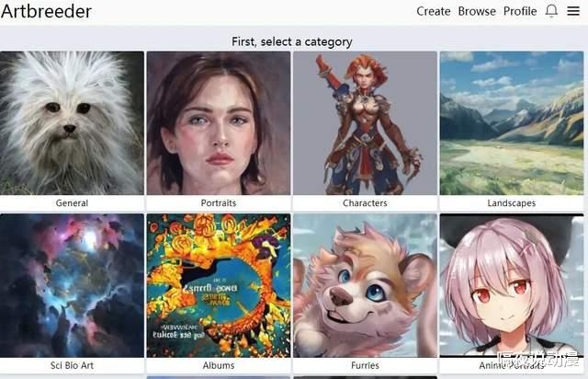Pick the pink-haired Anime Portraits thumbnail
588x379 pixels.
click(x=512, y=285)
